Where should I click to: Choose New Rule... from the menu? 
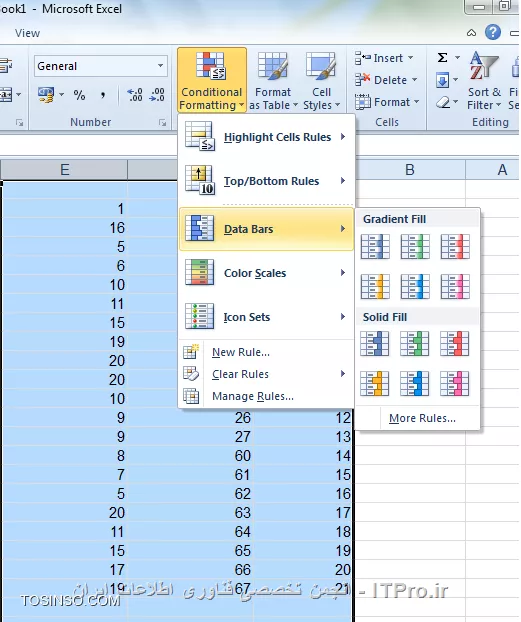coord(266,352)
